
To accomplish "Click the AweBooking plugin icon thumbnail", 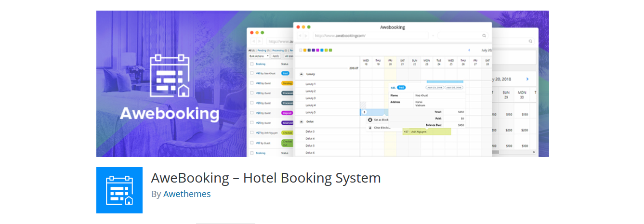I will 119,190.
